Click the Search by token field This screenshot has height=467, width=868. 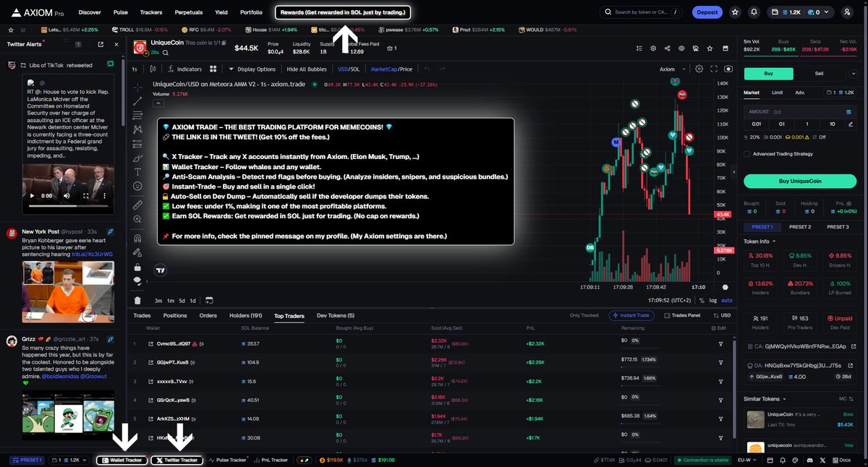640,12
